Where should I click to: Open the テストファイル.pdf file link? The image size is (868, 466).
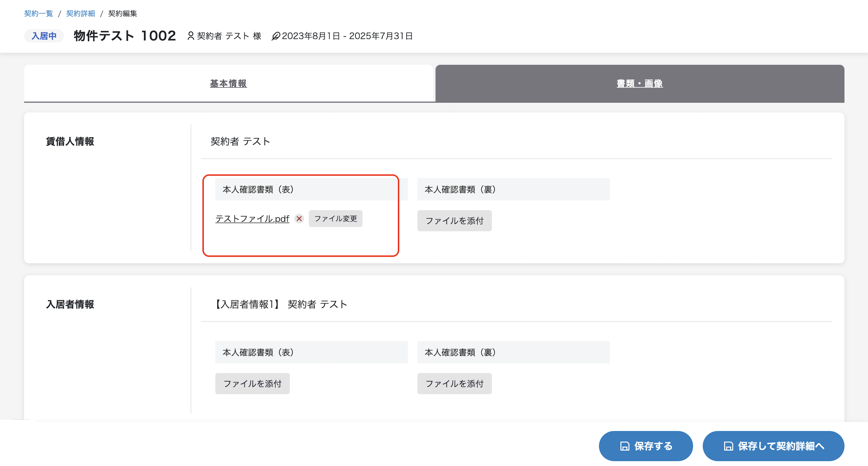pos(252,219)
